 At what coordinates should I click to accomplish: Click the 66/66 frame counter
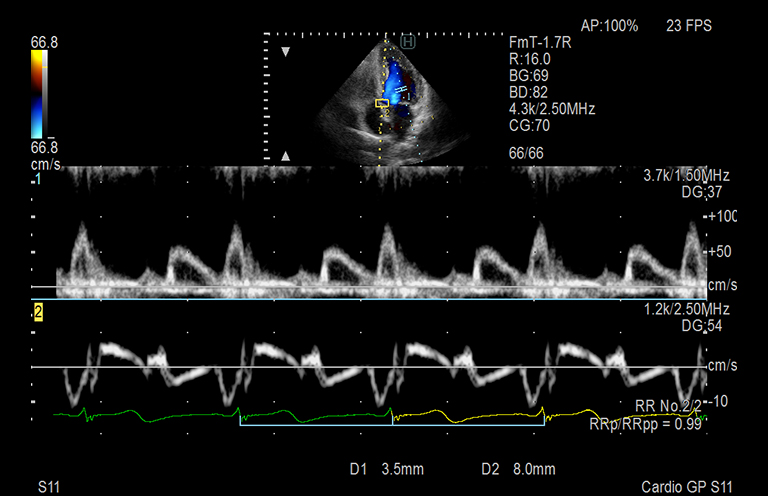click(x=526, y=151)
